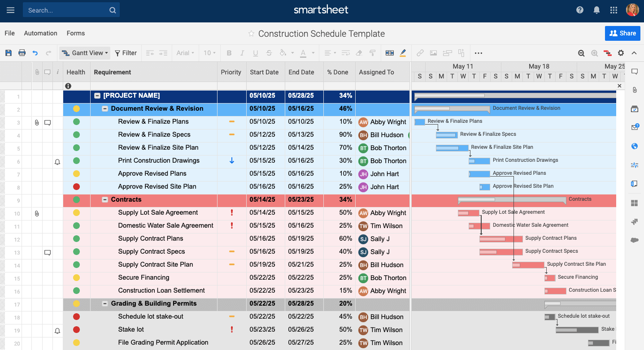Click Review & Finalize Specs Gantt bar
Screen dimensions: 644x350
[447, 135]
